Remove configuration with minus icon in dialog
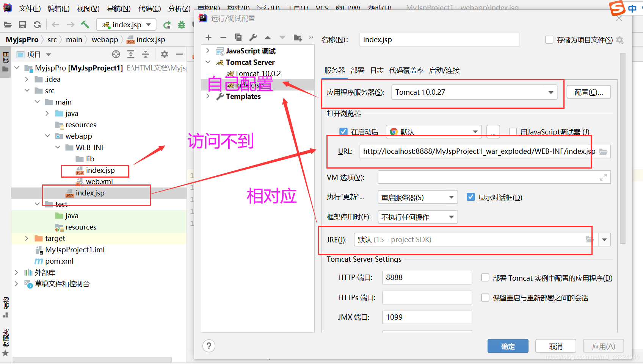Image resolution: width=643 pixels, height=364 pixels. [223, 37]
